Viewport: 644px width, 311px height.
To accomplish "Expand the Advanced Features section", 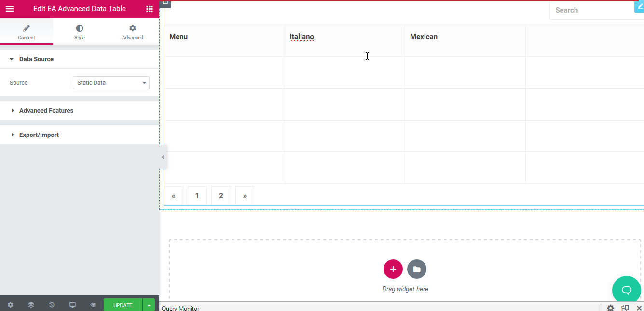I will pyautogui.click(x=46, y=110).
